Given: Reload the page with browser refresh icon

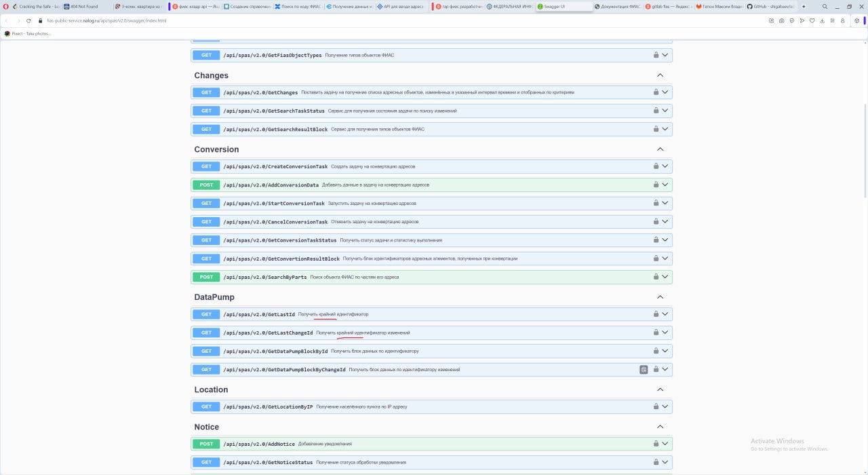Looking at the screenshot, I should tap(28, 20).
